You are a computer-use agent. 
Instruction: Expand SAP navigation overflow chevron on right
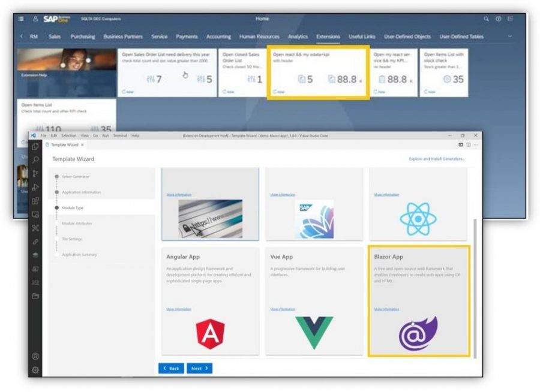pyautogui.click(x=510, y=36)
